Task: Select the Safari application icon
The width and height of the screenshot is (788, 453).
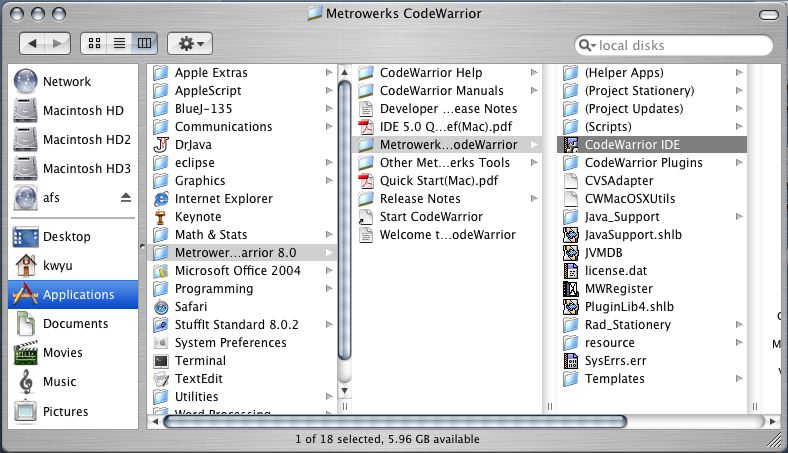Action: coord(161,307)
